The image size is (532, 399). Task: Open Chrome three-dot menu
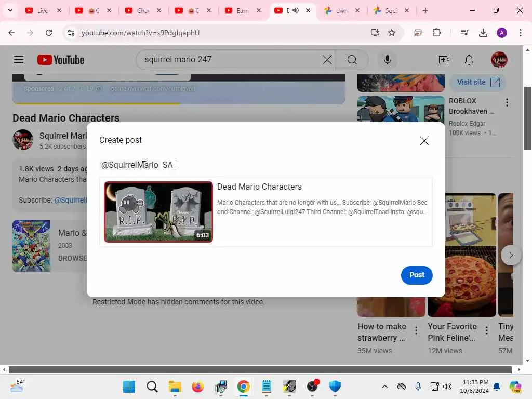click(520, 33)
